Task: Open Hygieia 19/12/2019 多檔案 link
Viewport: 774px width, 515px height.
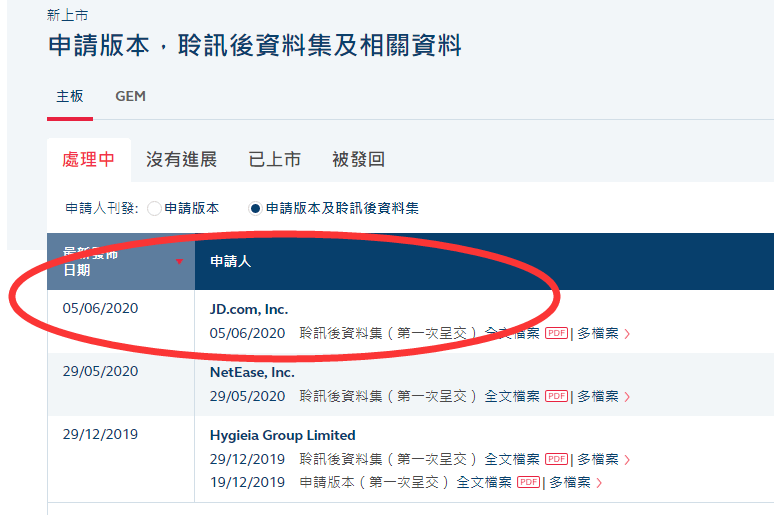Action: [x=570, y=482]
